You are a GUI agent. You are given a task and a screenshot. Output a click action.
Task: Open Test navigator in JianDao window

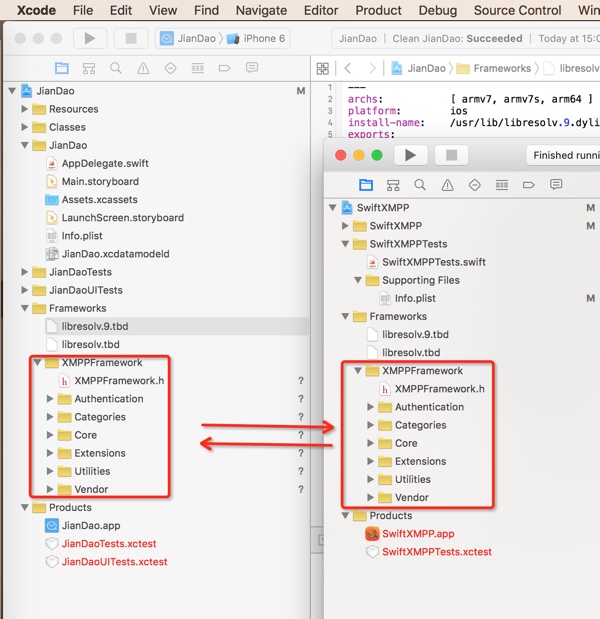point(170,68)
